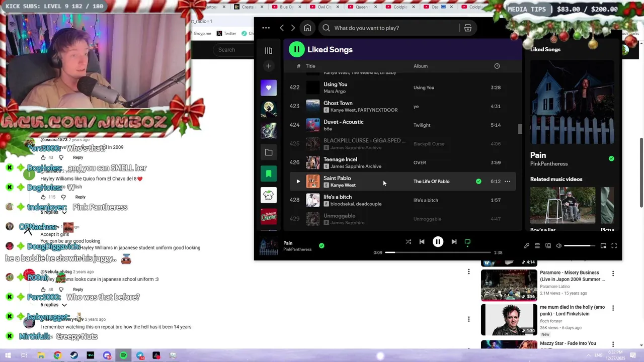
Task: Click the Spotify search field
Action: 390,28
